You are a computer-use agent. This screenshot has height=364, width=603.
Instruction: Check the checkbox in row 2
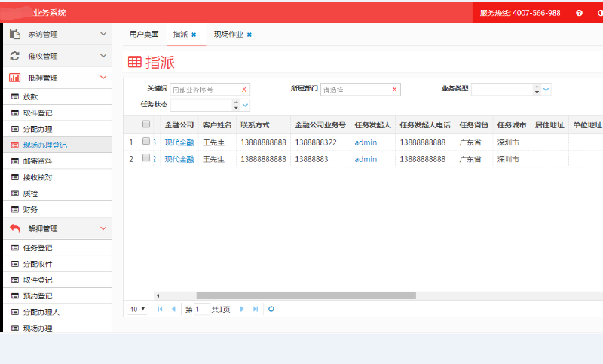click(146, 158)
